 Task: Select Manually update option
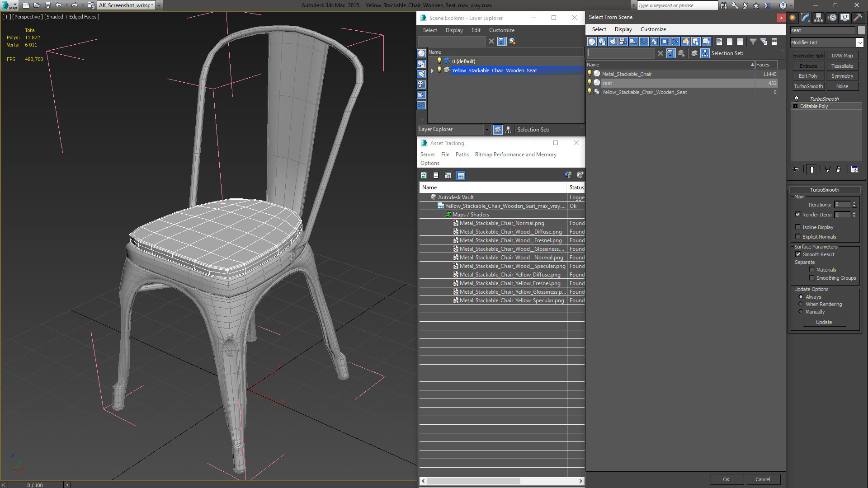(801, 312)
